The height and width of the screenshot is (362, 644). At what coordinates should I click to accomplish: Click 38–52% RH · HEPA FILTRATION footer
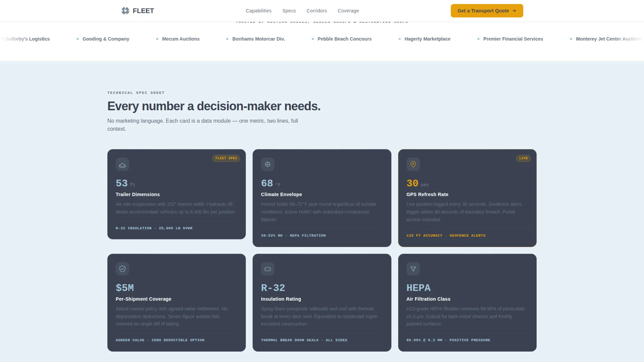click(293, 236)
